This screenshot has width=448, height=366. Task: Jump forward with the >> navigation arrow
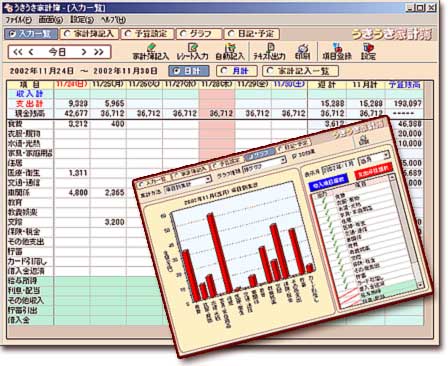pyautogui.click(x=99, y=52)
